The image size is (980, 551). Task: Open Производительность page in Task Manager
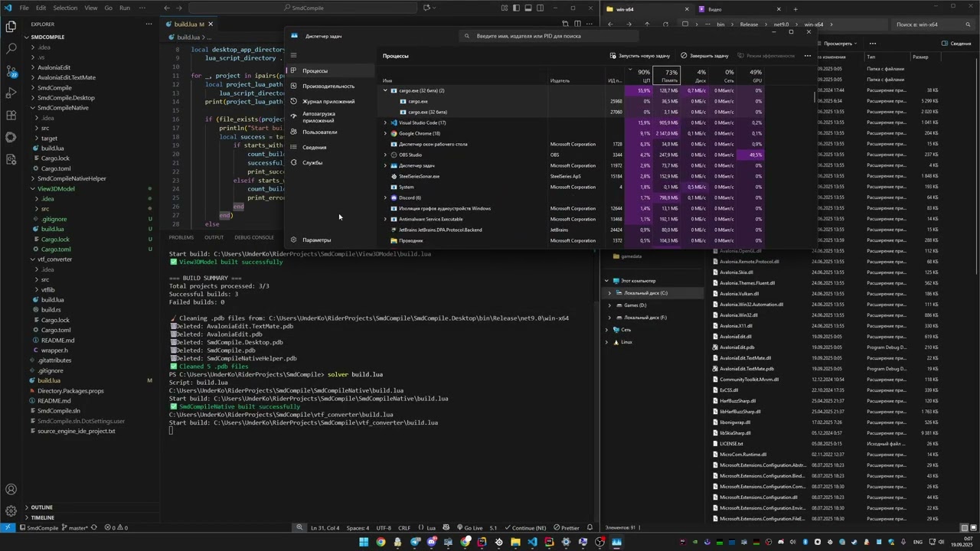point(328,86)
